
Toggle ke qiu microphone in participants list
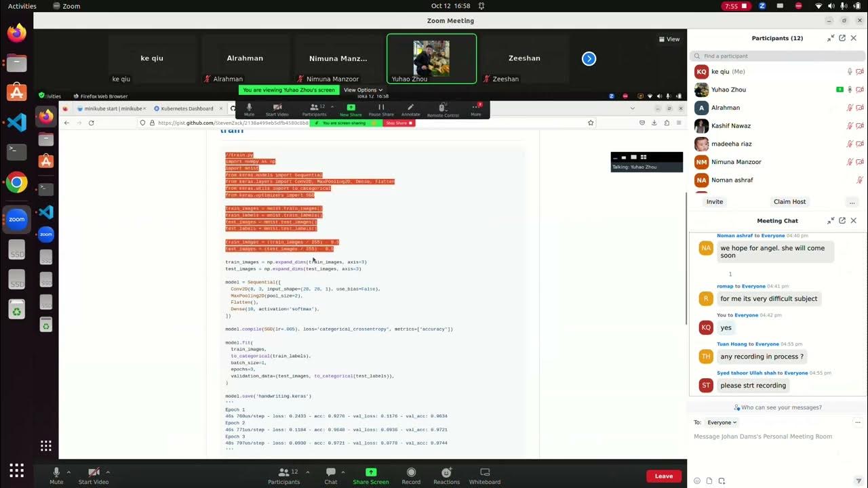[x=850, y=71]
